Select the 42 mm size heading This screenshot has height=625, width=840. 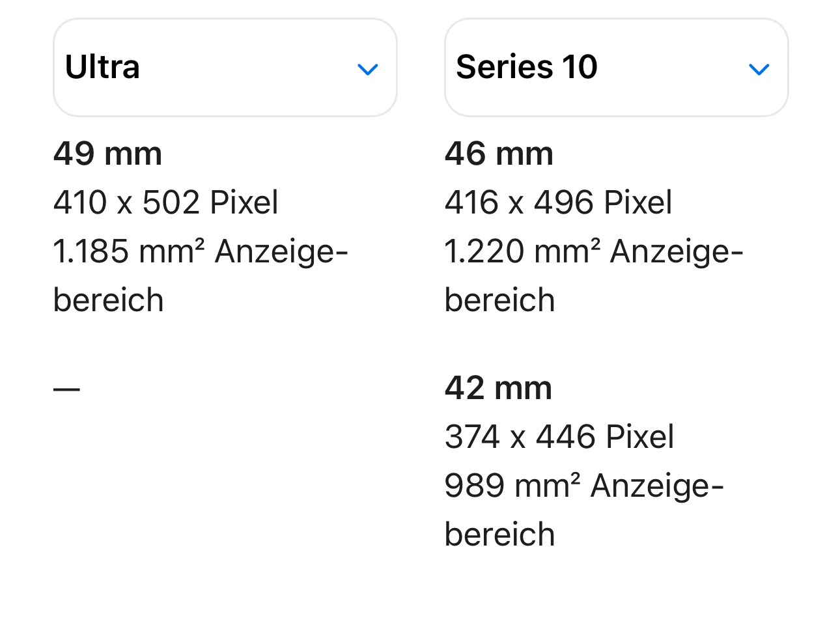coord(498,388)
